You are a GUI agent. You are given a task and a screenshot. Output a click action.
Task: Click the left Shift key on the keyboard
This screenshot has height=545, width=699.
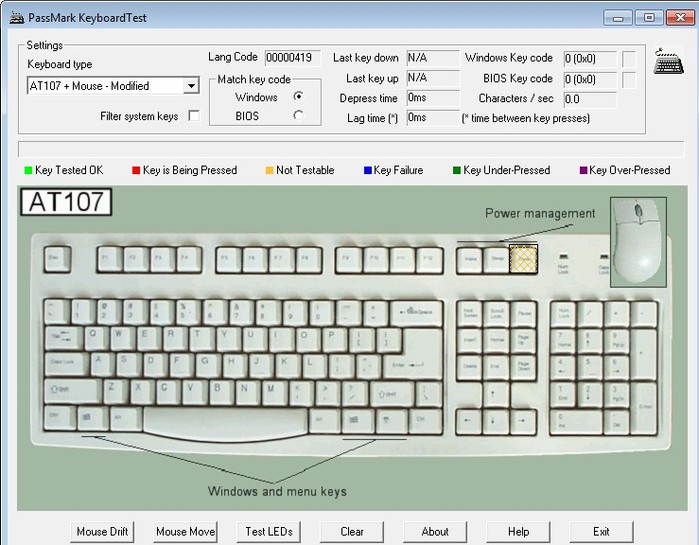click(x=73, y=391)
